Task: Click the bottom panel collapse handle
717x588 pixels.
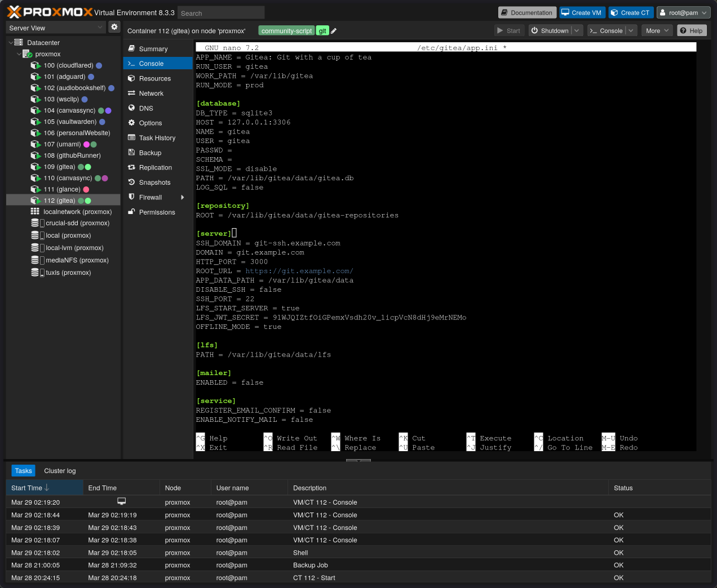Action: click(x=358, y=461)
